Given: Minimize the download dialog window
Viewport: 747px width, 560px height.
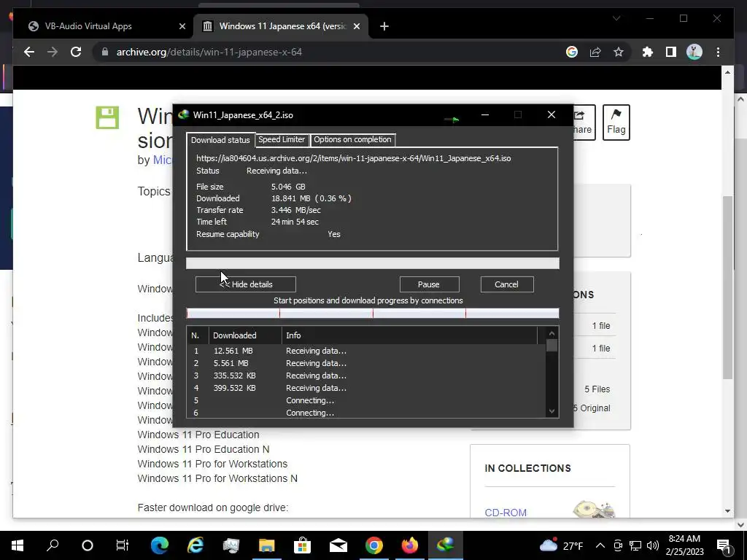Looking at the screenshot, I should (485, 114).
